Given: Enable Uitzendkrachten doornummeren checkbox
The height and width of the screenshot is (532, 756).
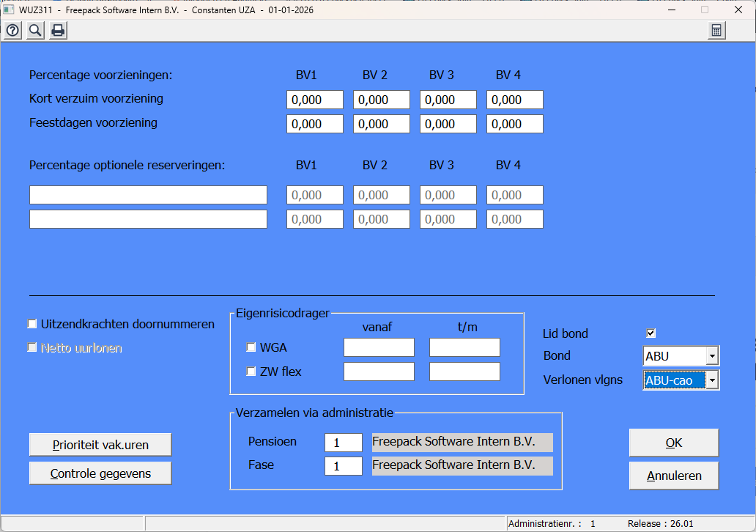Looking at the screenshot, I should click(32, 324).
